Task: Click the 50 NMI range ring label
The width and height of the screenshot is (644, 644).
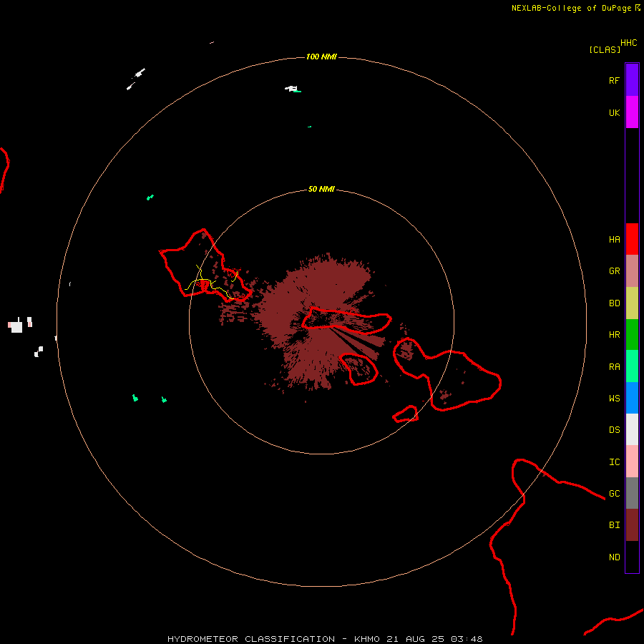Action: coord(321,189)
